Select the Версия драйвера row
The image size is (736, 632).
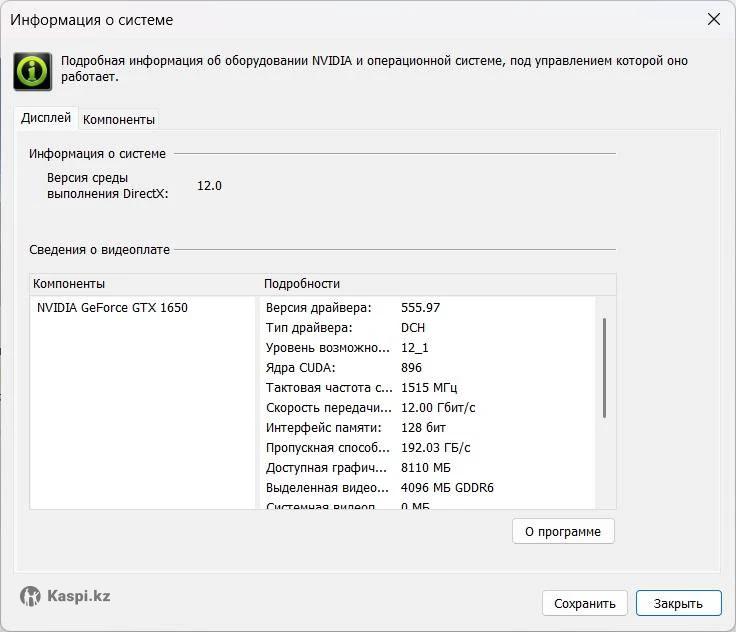[318, 308]
